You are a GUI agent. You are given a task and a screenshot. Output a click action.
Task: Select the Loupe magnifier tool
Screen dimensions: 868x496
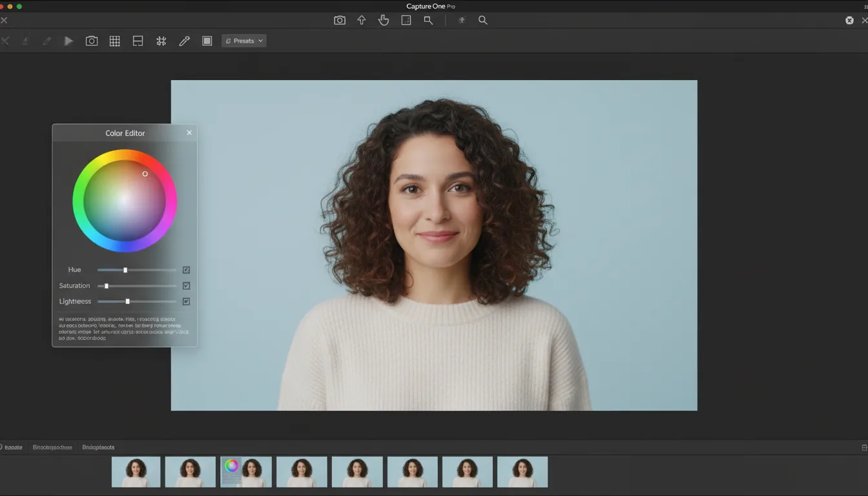[x=428, y=20]
